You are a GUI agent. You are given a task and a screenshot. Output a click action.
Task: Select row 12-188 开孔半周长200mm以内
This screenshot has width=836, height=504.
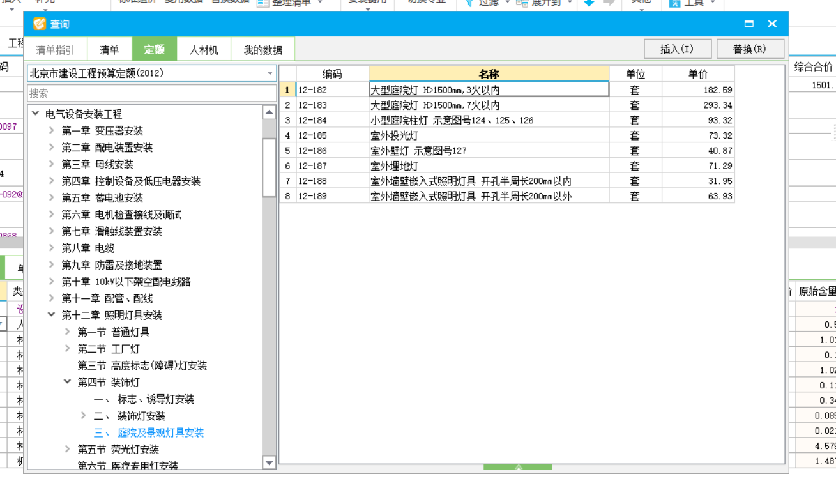(x=507, y=181)
